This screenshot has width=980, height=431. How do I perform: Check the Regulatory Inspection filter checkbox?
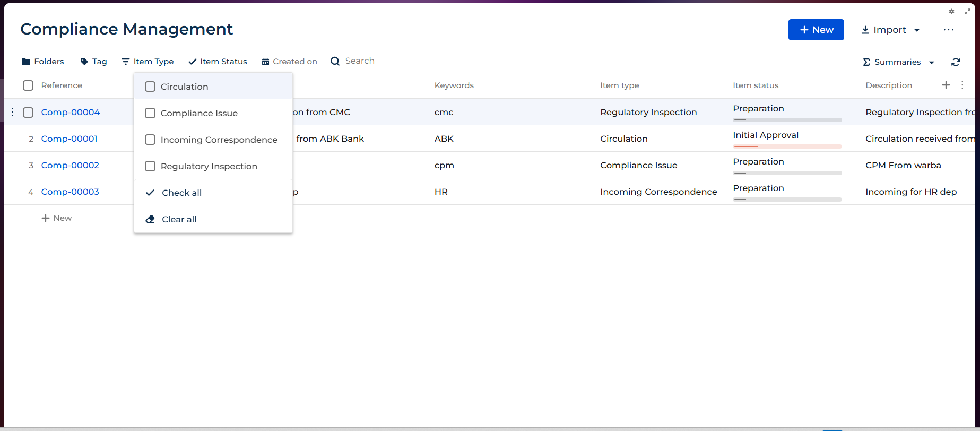[x=150, y=166]
